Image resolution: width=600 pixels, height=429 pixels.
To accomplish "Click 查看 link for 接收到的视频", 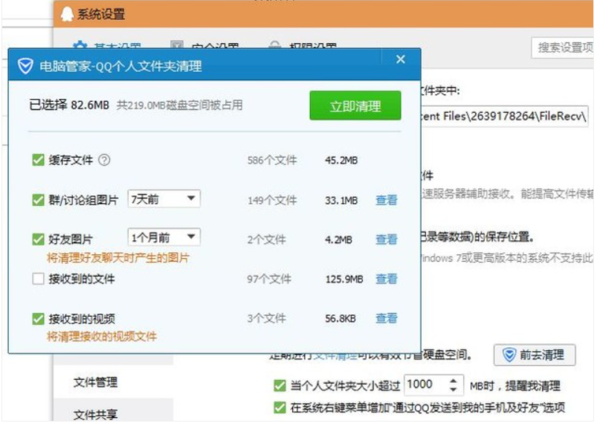I will click(386, 319).
